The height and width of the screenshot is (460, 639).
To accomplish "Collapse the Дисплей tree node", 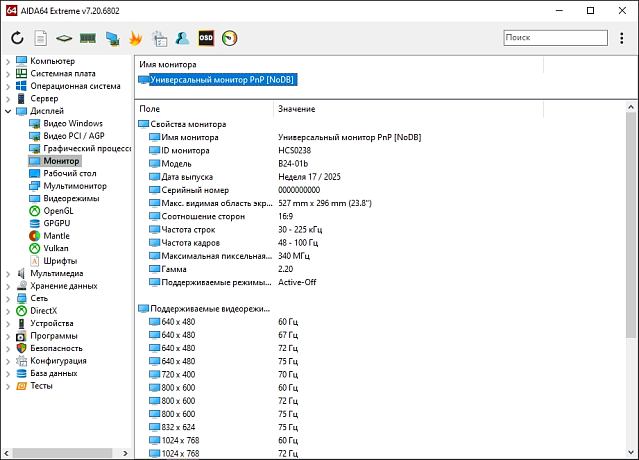I will (x=8, y=111).
